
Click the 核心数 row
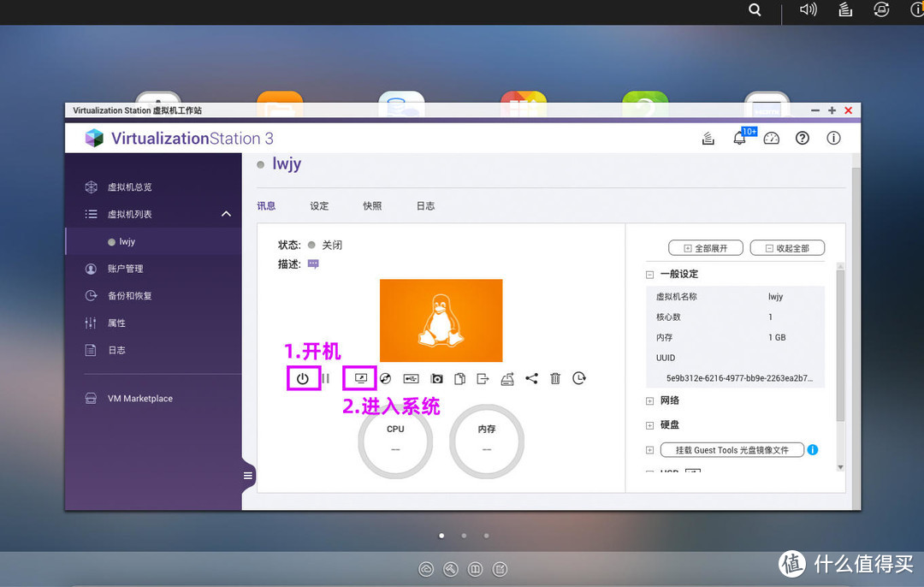[x=736, y=317]
